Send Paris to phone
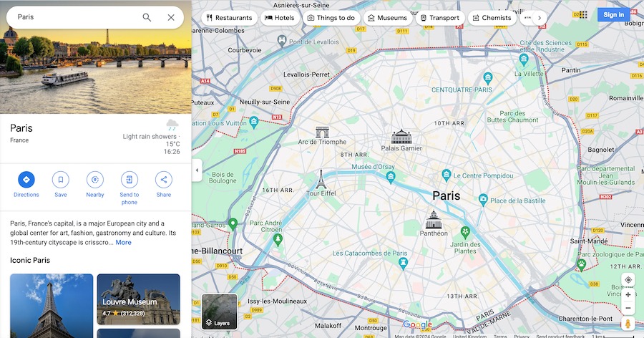The width and height of the screenshot is (644, 338). [129, 188]
